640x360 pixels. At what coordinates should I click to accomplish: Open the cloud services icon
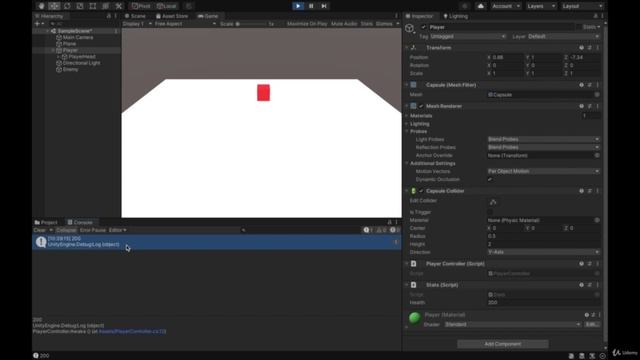pos(480,6)
